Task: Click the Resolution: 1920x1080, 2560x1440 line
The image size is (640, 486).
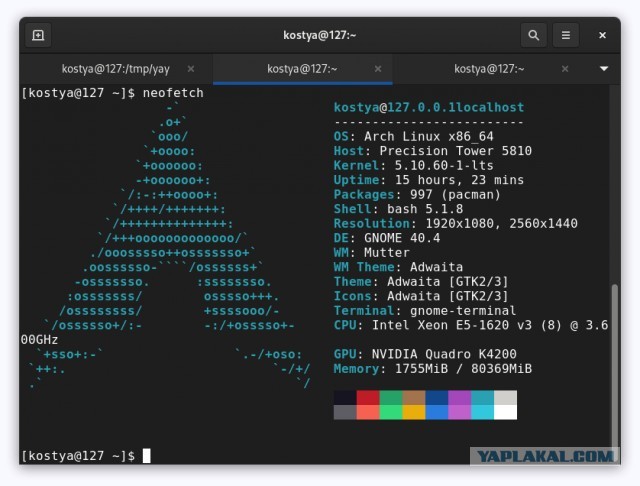Action: 456,224
